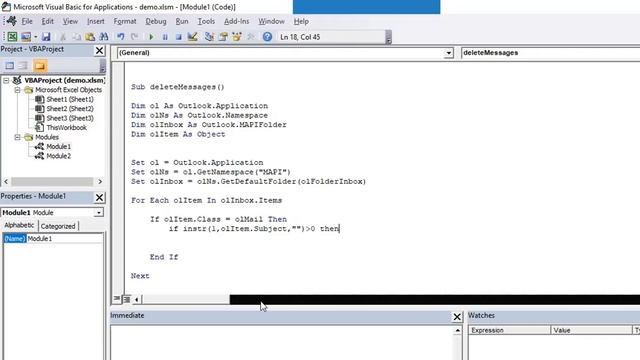
Task: Open the Add-Ins menu
Action: point(236,21)
